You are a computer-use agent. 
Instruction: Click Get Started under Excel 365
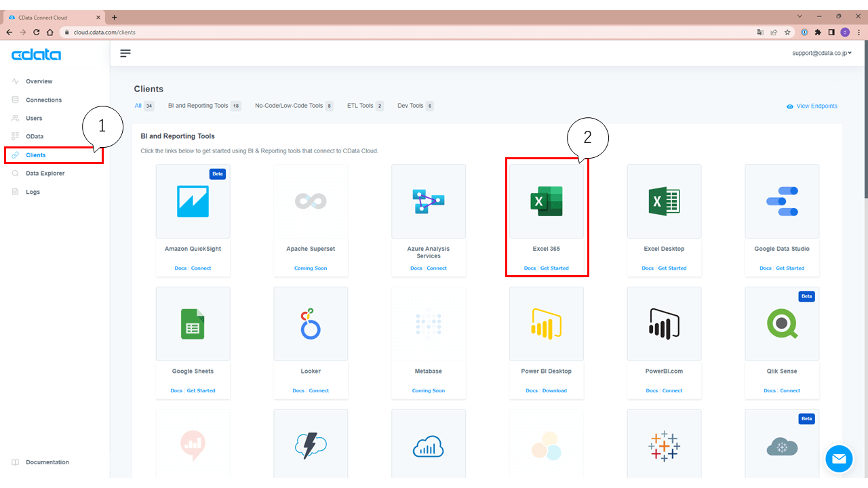[x=555, y=268]
